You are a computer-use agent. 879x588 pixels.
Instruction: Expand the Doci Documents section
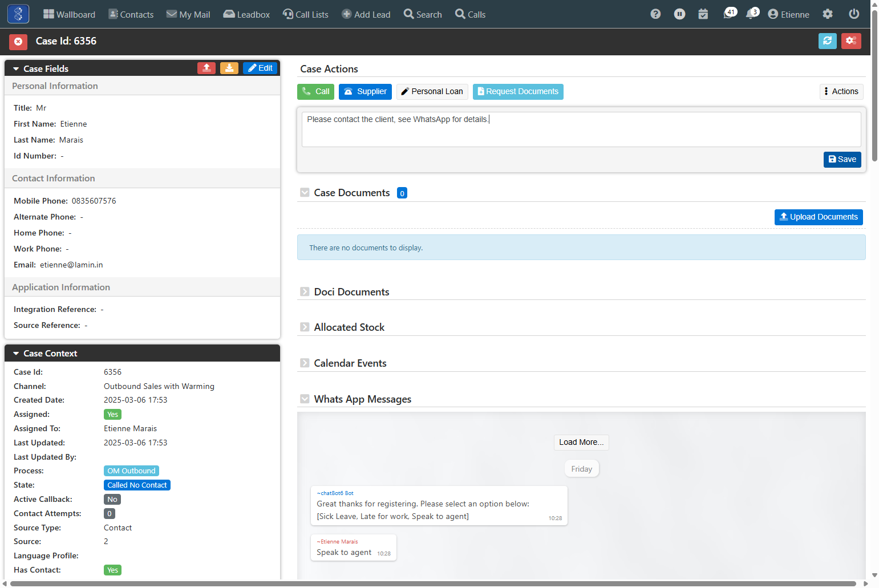point(305,292)
